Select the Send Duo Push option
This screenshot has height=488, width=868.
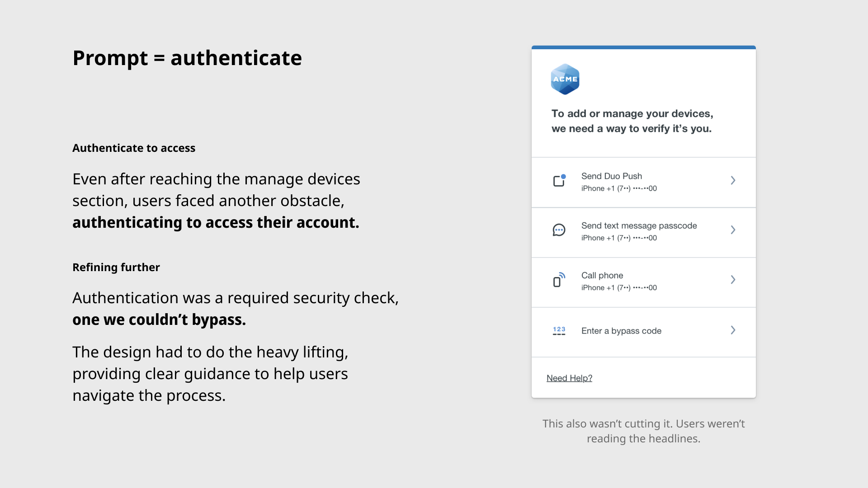(x=644, y=183)
